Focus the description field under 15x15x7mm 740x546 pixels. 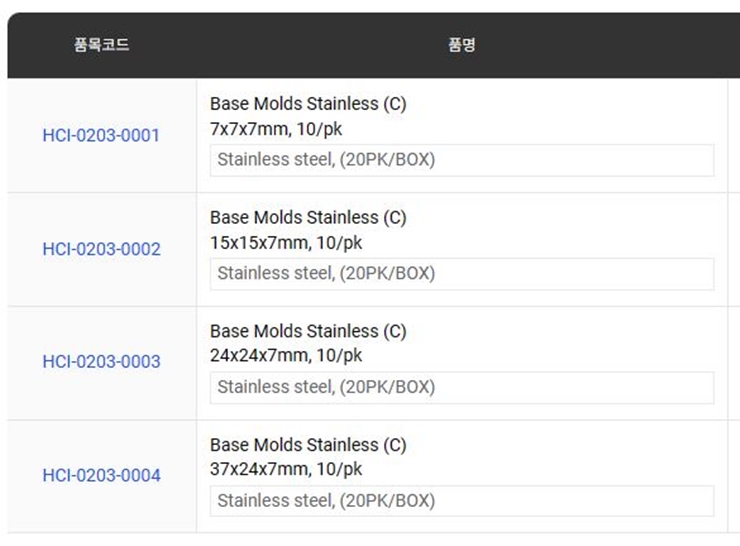click(461, 274)
